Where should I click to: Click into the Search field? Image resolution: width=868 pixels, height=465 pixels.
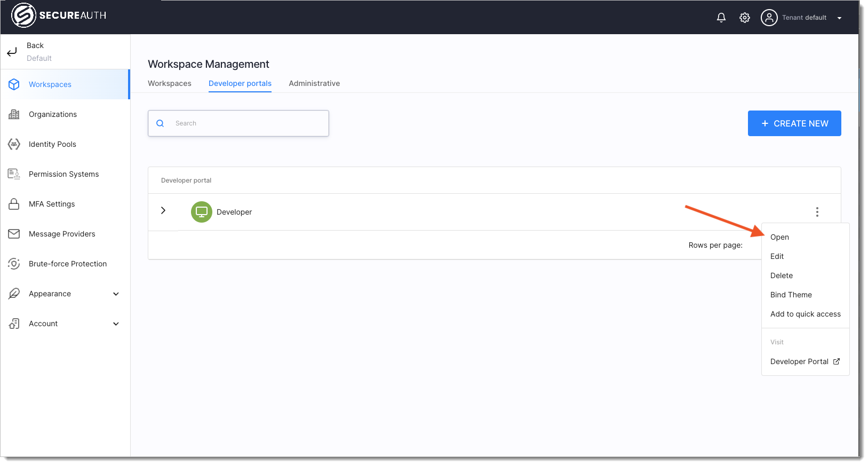238,123
